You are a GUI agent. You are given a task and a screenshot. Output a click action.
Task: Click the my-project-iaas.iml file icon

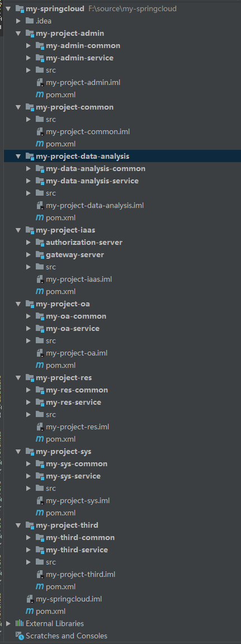click(40, 280)
